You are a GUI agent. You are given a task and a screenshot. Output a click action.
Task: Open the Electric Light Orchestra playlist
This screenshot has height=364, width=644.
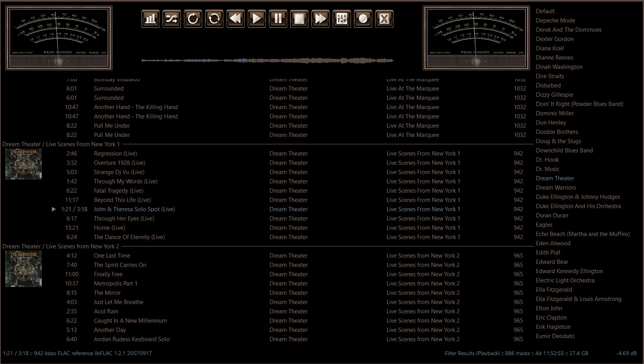565,280
